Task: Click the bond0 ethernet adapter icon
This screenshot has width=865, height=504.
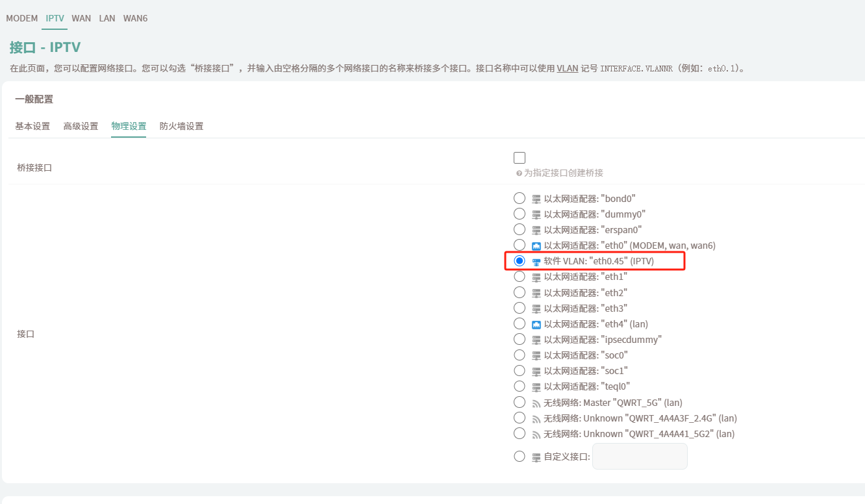Action: 536,199
